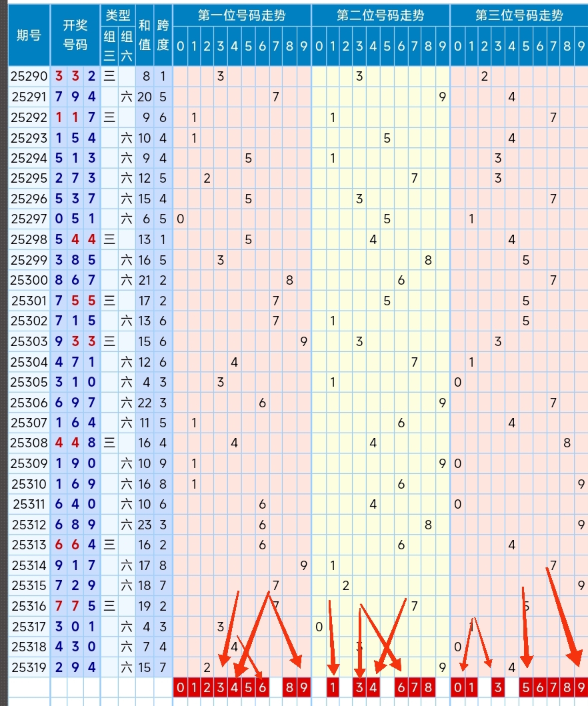Click the 和值 column header
588x706 pixels.
coord(145,35)
